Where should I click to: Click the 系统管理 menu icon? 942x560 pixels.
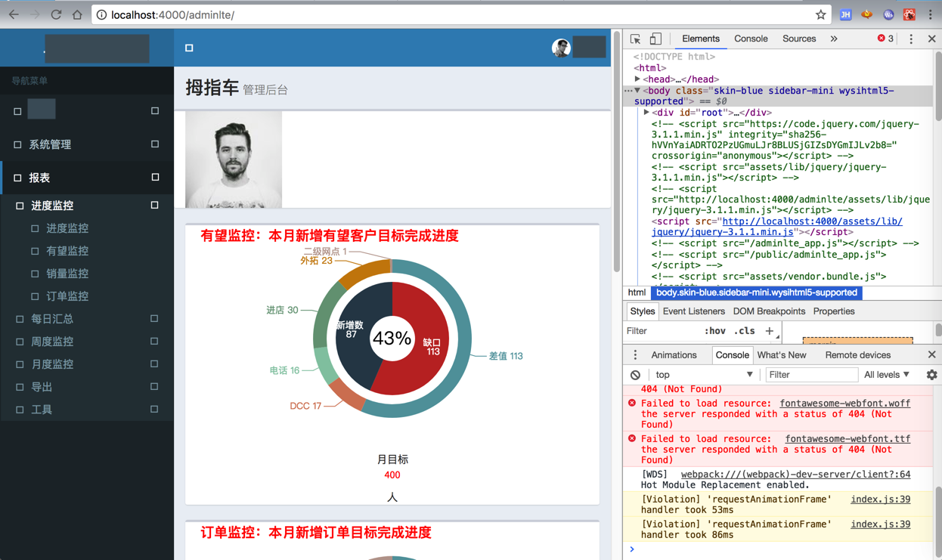pyautogui.click(x=17, y=144)
